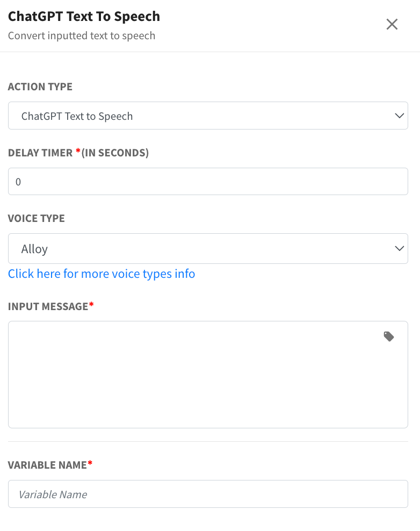
Task: Open the Voice Type dropdown showing Alloy
Action: point(208,248)
